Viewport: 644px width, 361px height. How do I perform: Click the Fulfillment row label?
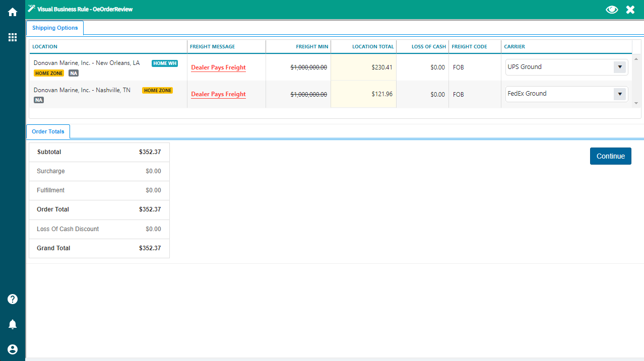click(x=51, y=190)
